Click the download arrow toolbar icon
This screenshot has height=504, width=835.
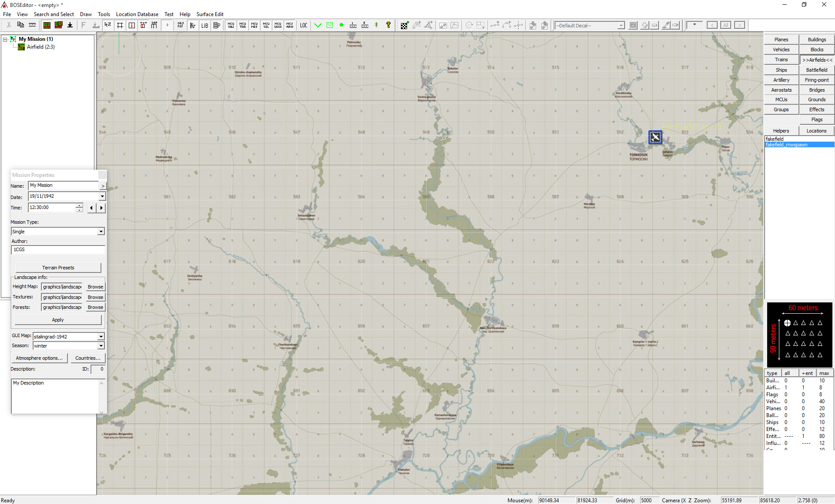click(x=70, y=25)
